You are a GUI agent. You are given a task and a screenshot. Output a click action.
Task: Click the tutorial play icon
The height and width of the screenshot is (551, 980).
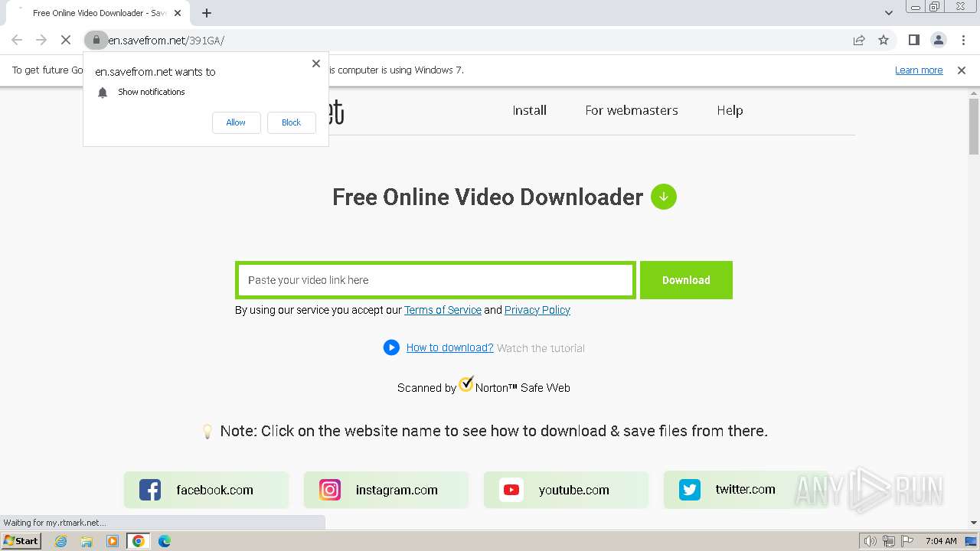[x=391, y=347]
